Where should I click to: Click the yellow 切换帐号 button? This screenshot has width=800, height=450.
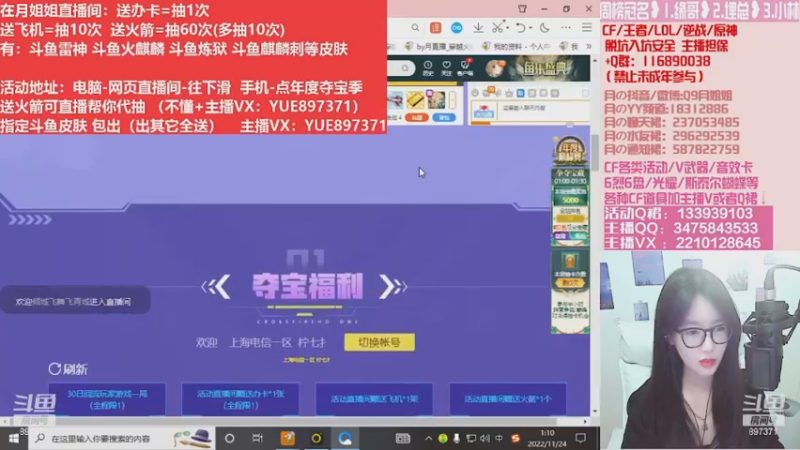(x=380, y=342)
